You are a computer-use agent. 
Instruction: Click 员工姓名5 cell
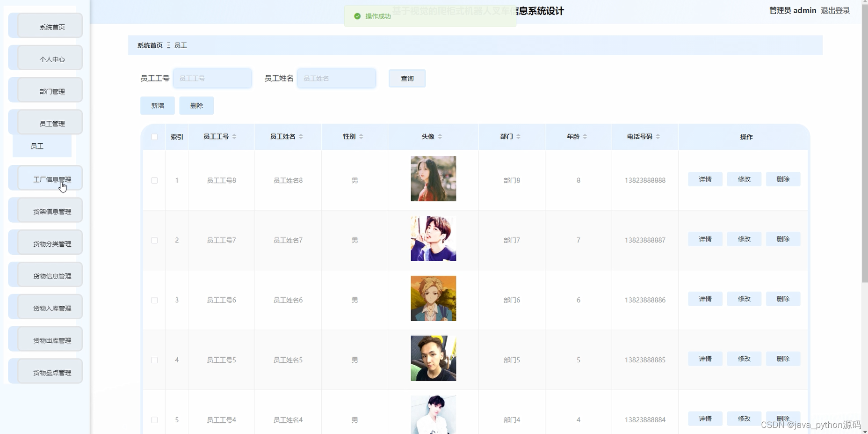tap(288, 360)
